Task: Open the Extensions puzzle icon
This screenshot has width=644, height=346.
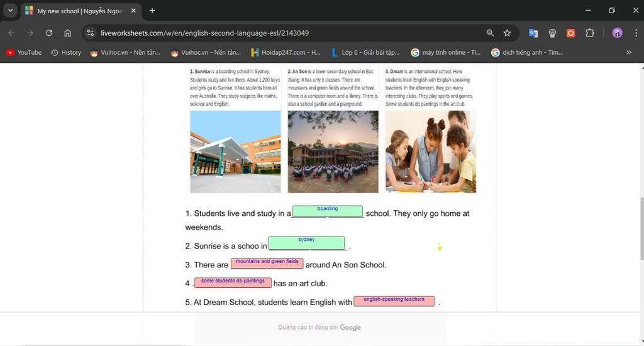Action: pos(590,33)
